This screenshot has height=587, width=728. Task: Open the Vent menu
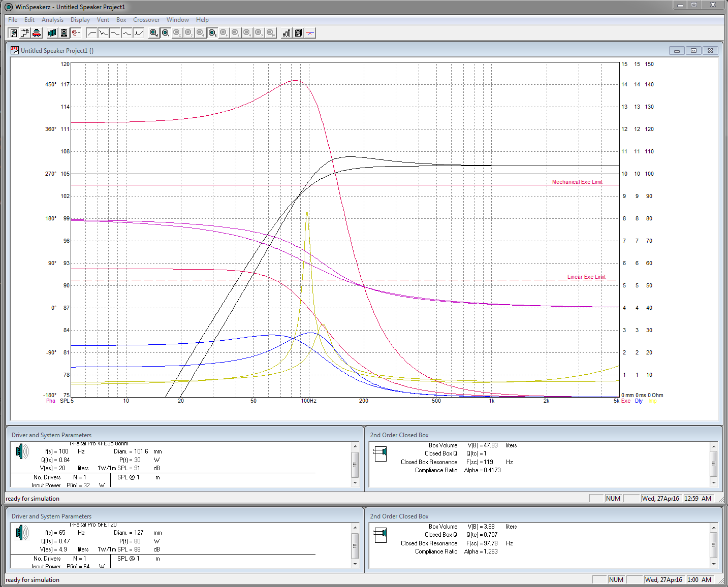[x=103, y=20]
